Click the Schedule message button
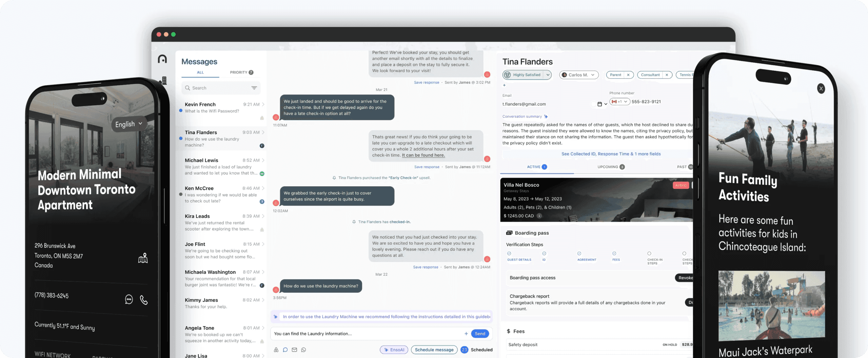This screenshot has height=358, width=868. coord(434,350)
